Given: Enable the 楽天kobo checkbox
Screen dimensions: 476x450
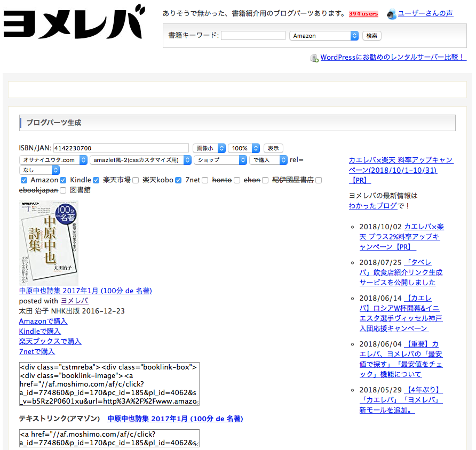Looking at the screenshot, I should click(x=136, y=180).
